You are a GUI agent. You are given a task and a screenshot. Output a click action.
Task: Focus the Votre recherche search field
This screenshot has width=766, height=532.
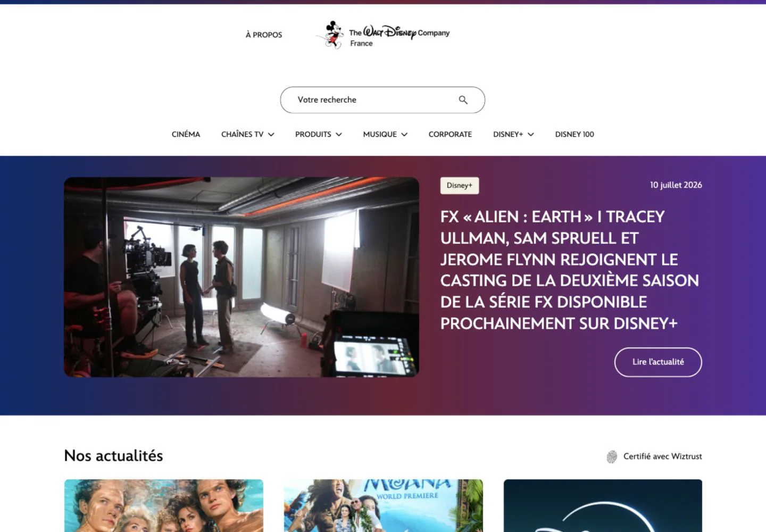tap(382, 100)
